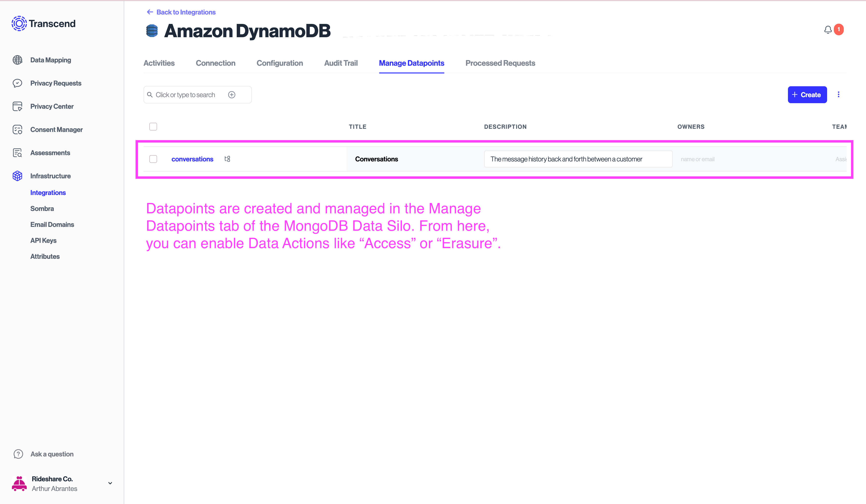Click the Infrastructure menu icon

[17, 176]
